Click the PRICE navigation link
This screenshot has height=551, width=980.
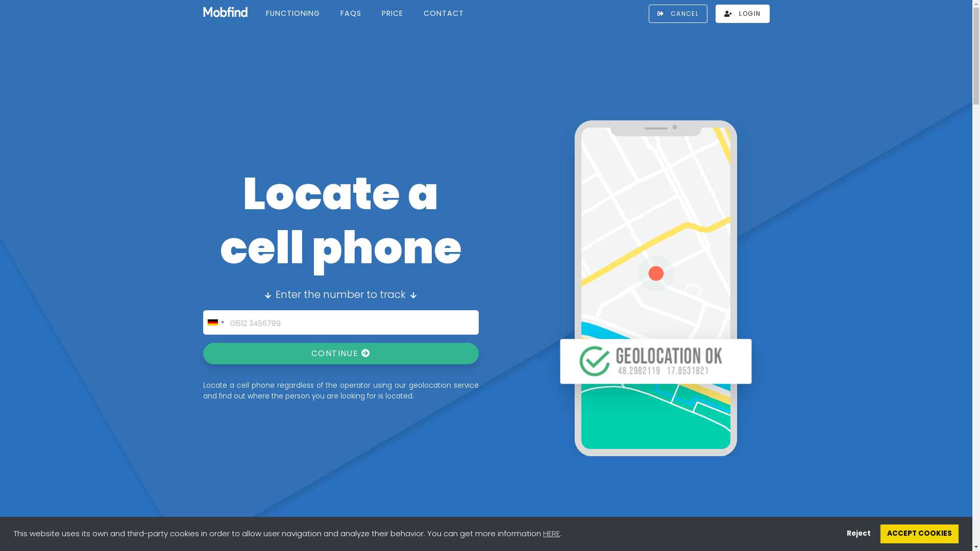click(x=391, y=13)
